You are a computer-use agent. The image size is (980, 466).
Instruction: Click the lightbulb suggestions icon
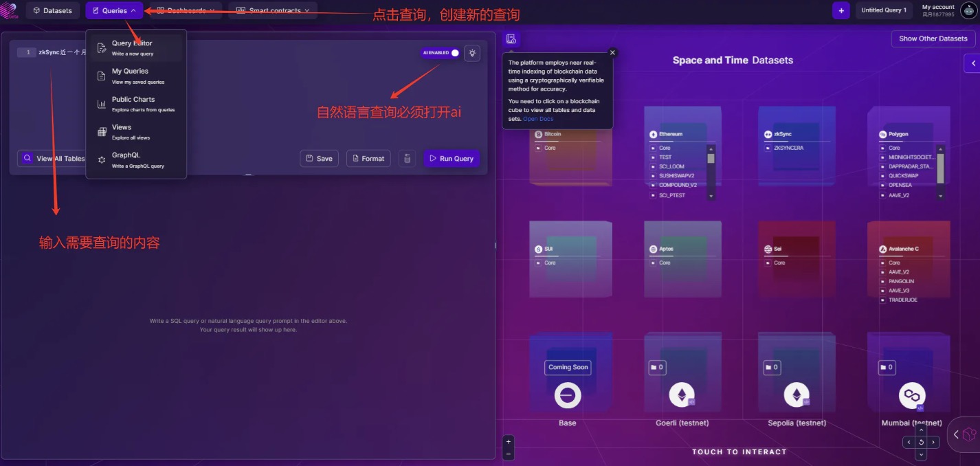(x=472, y=53)
